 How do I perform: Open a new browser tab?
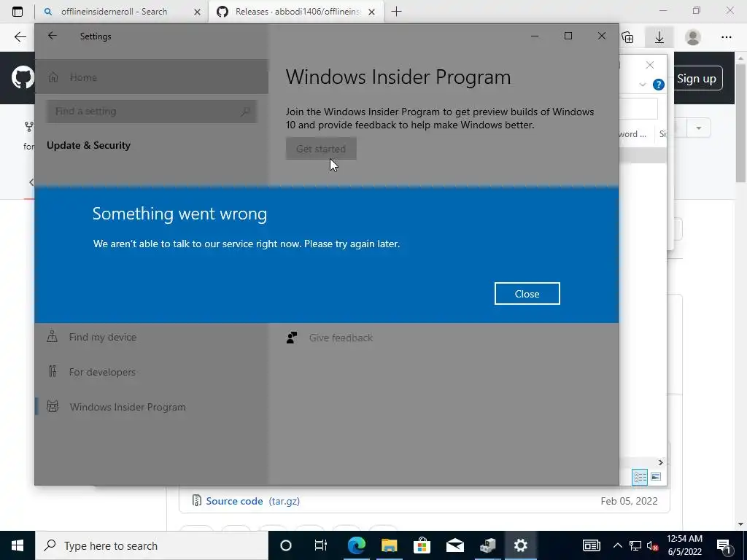(x=396, y=12)
